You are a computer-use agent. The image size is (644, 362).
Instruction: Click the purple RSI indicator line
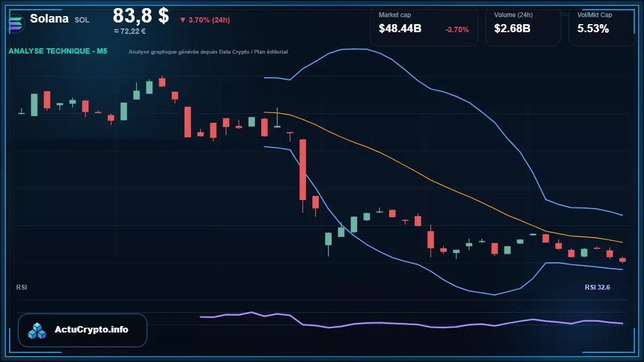point(411,323)
